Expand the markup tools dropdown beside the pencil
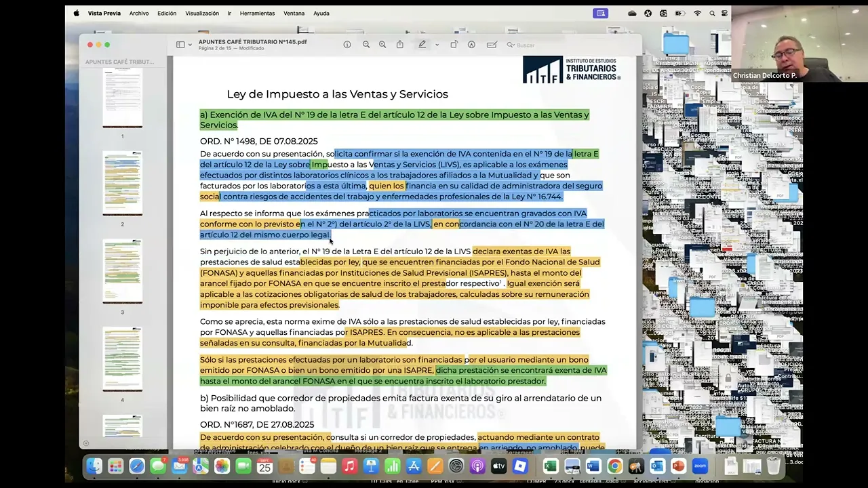 (437, 45)
